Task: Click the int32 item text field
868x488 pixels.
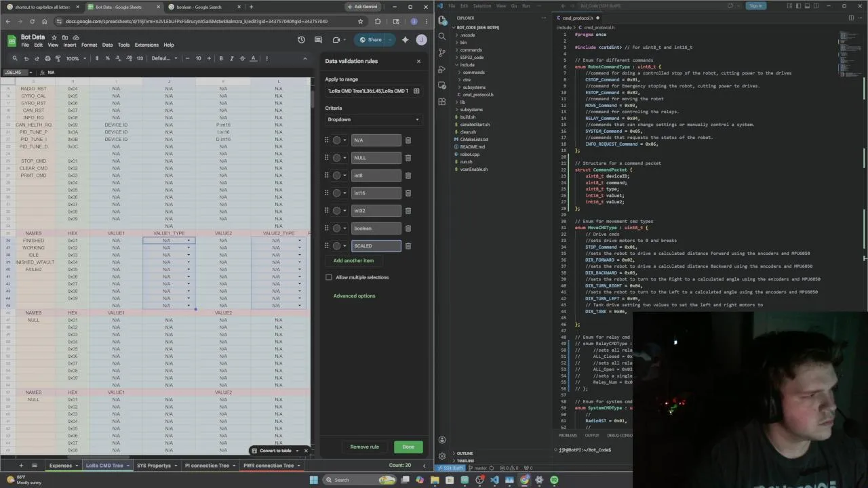Action: click(376, 211)
